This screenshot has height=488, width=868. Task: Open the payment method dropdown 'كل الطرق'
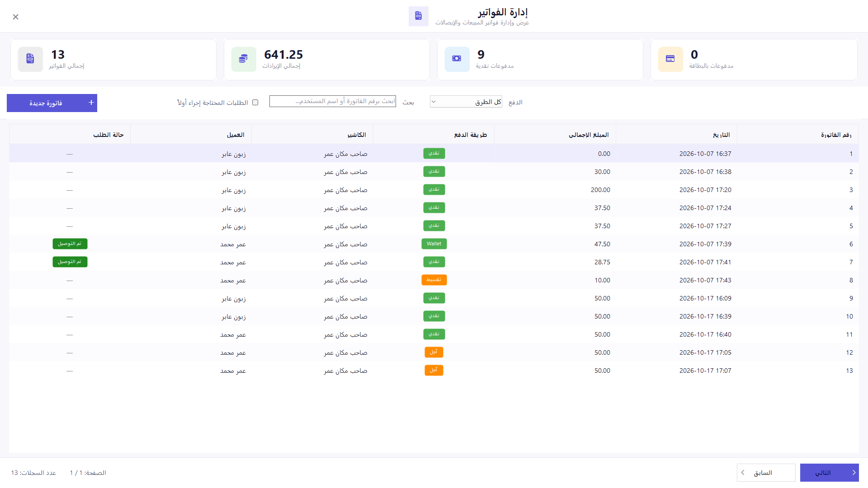click(466, 102)
